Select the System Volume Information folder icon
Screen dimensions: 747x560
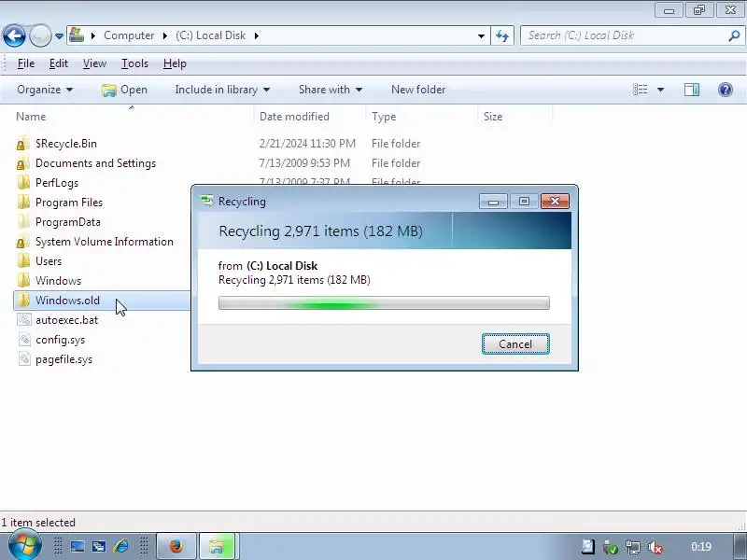pyautogui.click(x=22, y=242)
